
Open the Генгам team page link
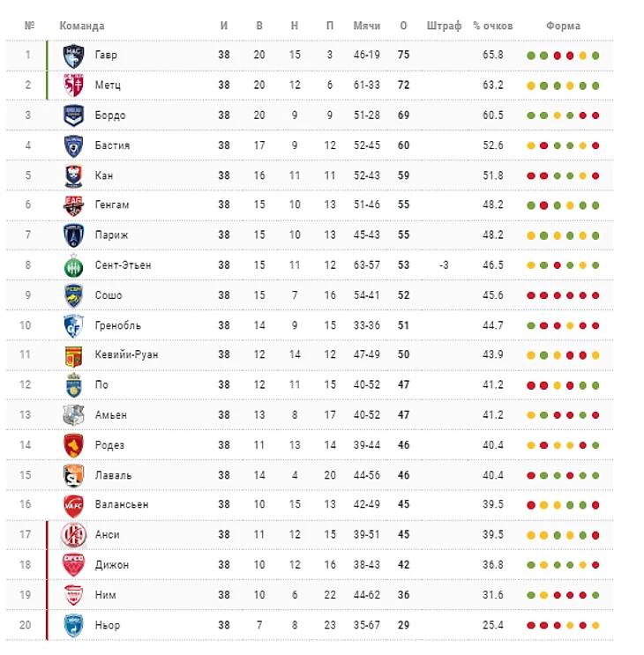pos(112,205)
